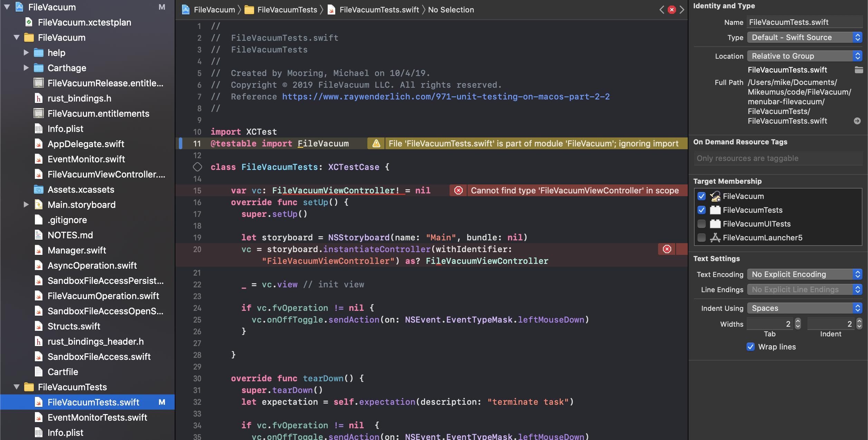Viewport: 868px width, 440px height.
Task: Toggle the Wrap lines checkbox
Action: click(751, 347)
